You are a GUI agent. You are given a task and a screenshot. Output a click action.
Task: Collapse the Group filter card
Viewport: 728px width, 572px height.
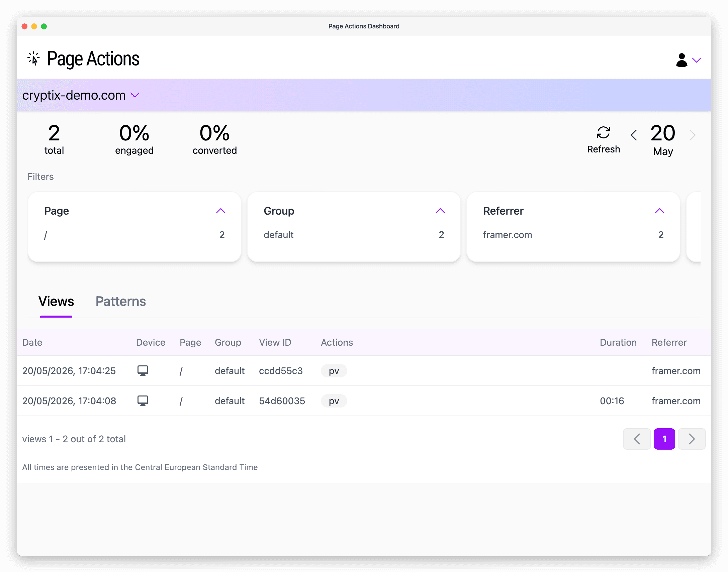click(440, 211)
